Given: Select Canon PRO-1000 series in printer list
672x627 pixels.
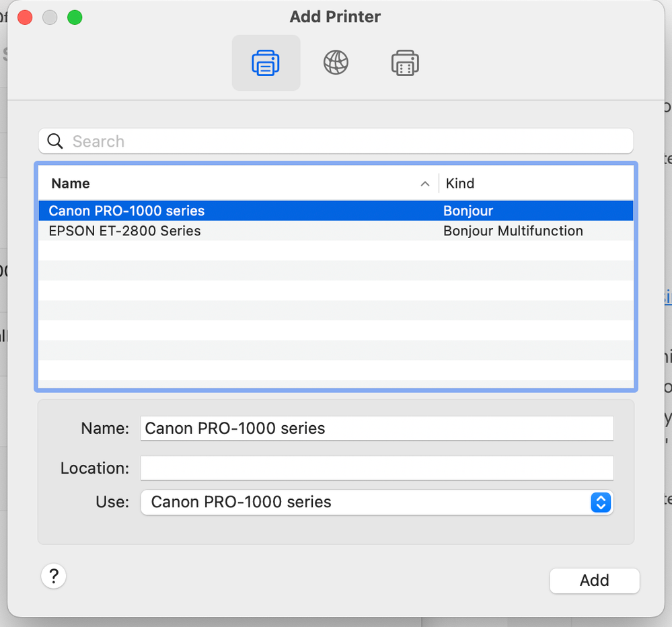Looking at the screenshot, I should coord(126,211).
